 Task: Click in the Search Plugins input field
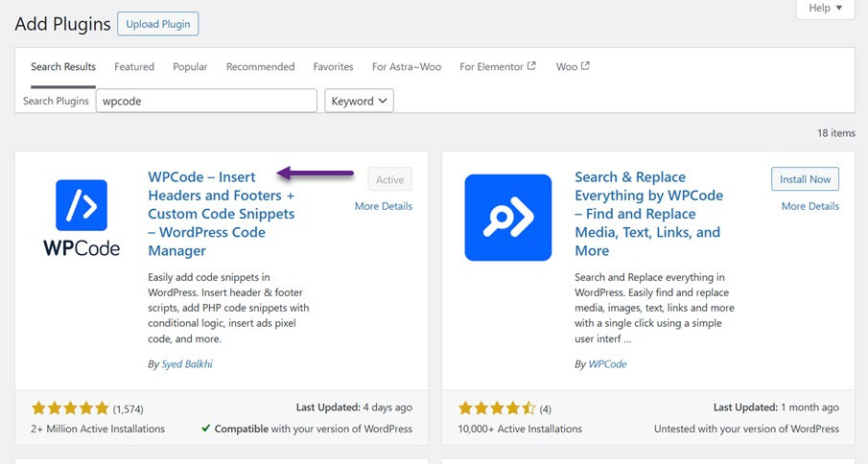tap(206, 101)
